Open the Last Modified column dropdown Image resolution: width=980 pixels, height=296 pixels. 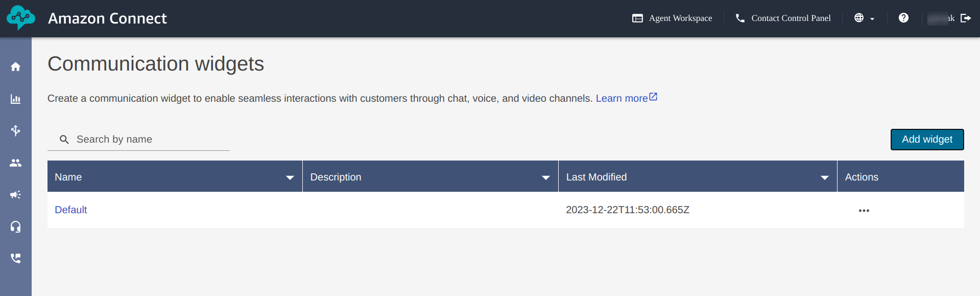pos(824,177)
